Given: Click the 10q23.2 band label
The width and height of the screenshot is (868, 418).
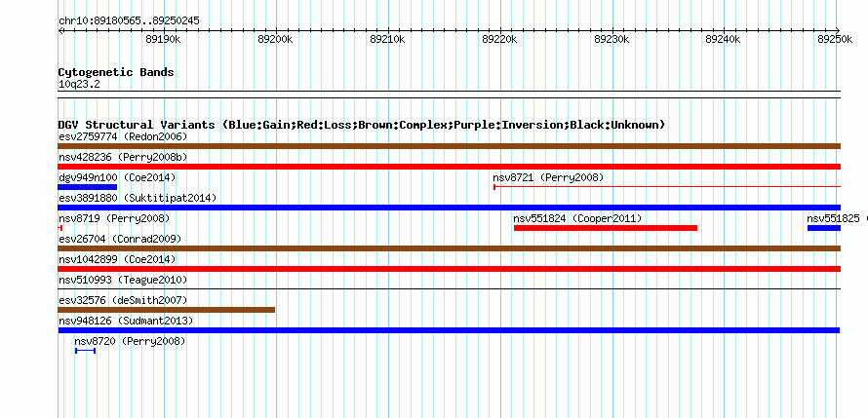Looking at the screenshot, I should 79,85.
